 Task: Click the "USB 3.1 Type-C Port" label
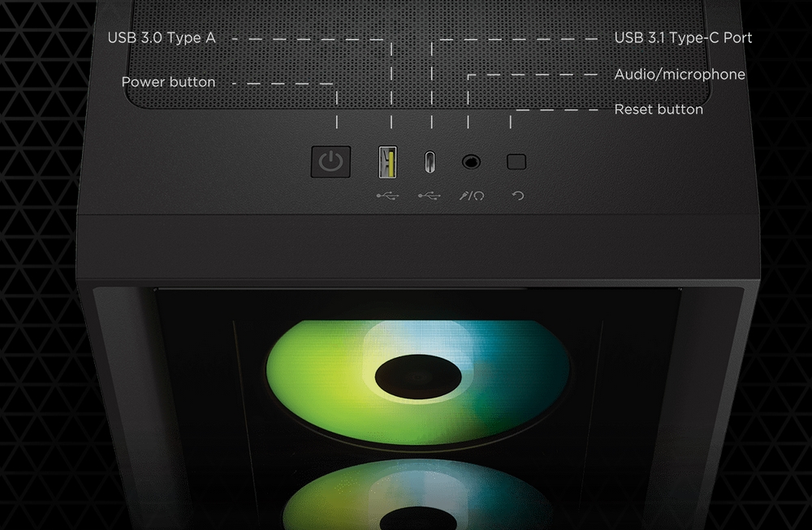click(683, 38)
